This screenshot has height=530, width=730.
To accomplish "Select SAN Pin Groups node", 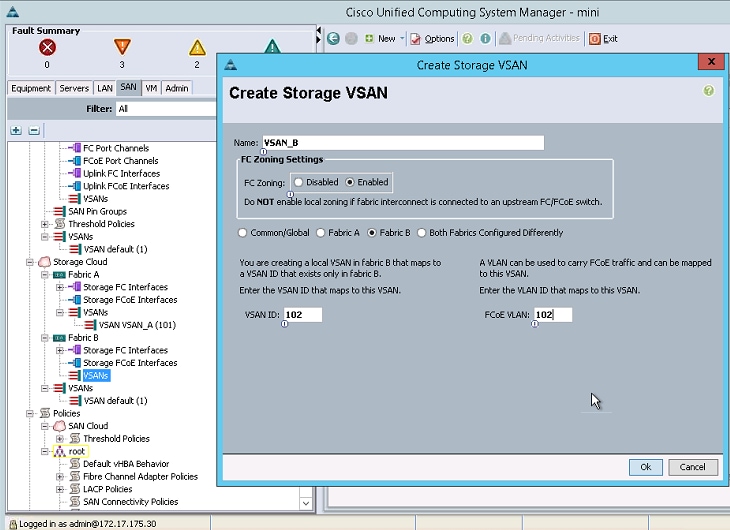I will (97, 211).
